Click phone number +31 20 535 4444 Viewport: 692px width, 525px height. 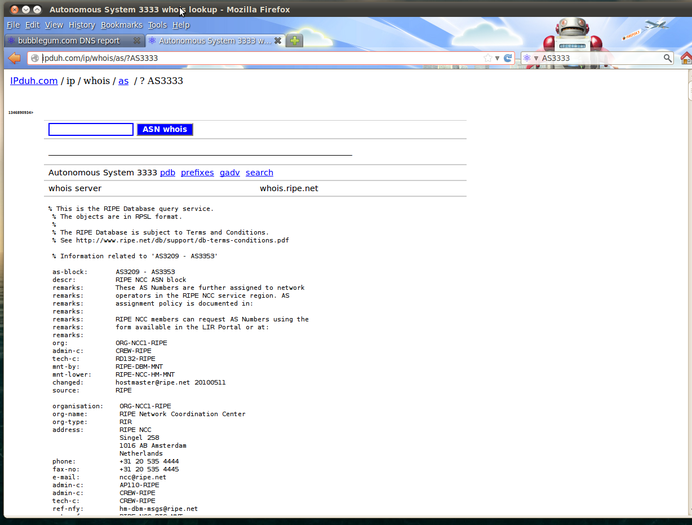149,461
